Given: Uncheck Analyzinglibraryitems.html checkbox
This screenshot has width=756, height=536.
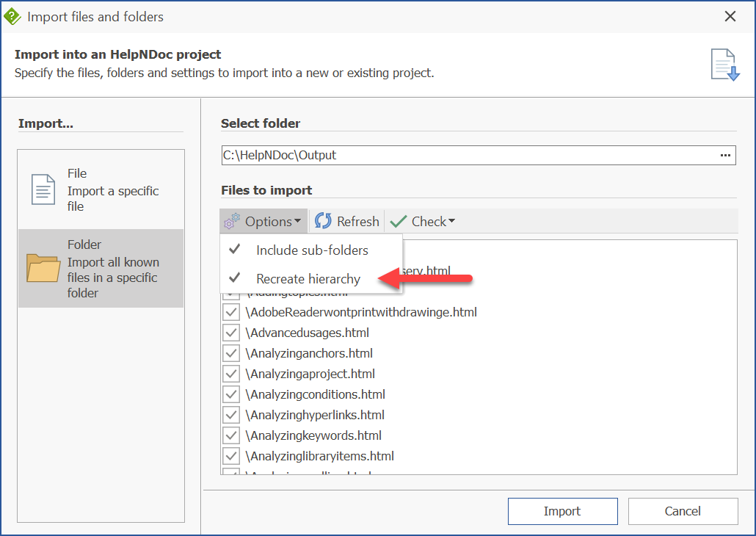Looking at the screenshot, I should [231, 456].
